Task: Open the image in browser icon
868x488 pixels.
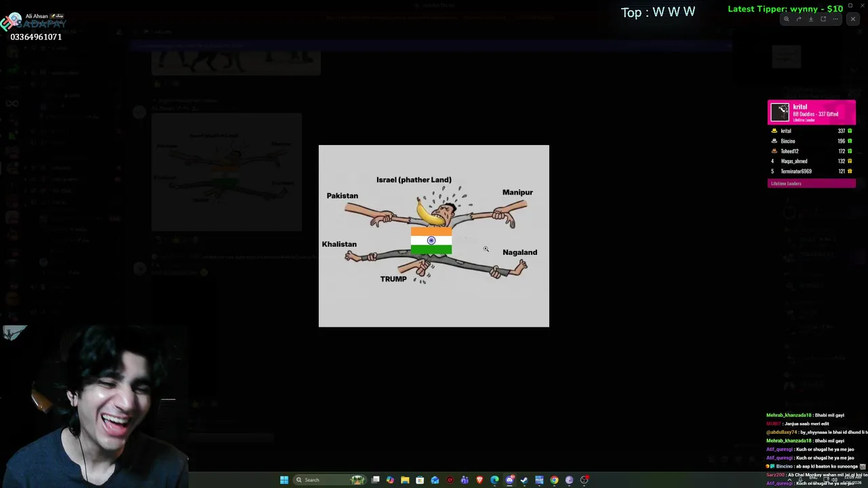Action: [x=823, y=19]
